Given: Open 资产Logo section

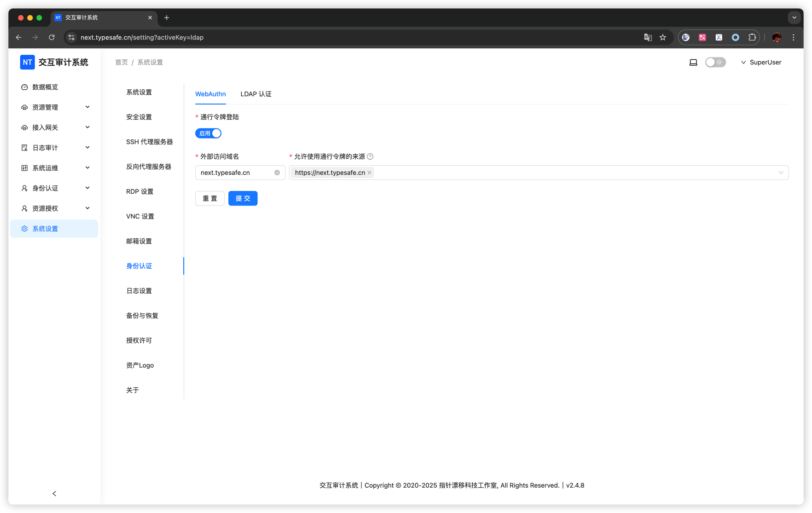Looking at the screenshot, I should click(140, 365).
